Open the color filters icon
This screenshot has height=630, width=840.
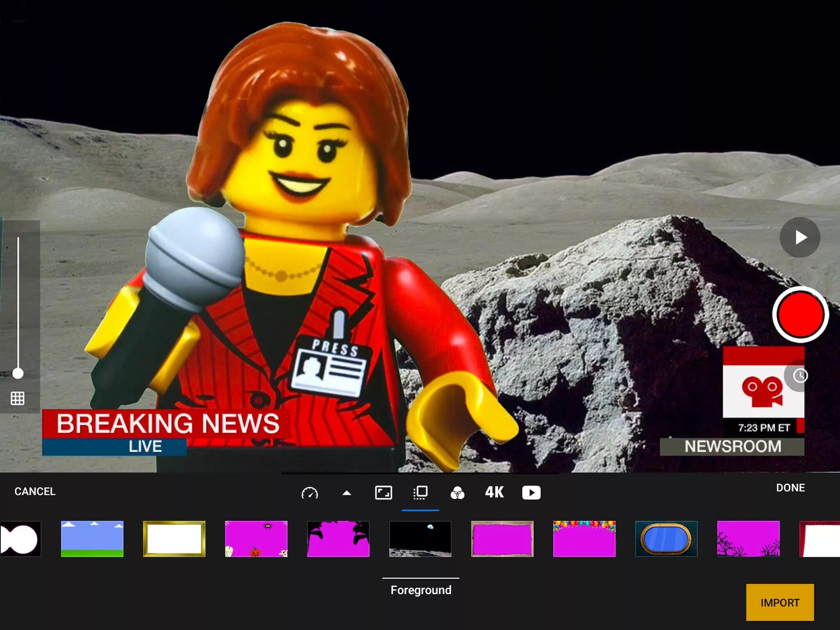[x=457, y=493]
